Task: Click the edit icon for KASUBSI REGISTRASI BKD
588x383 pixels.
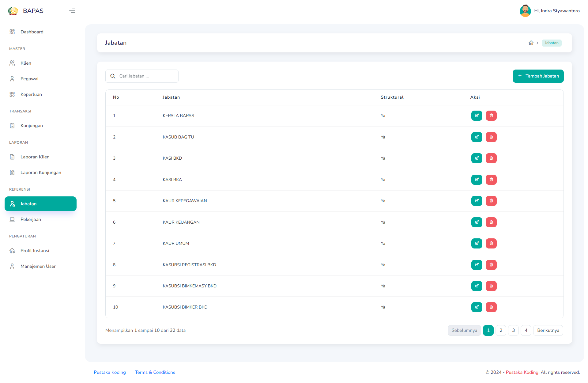Action: [x=477, y=265]
